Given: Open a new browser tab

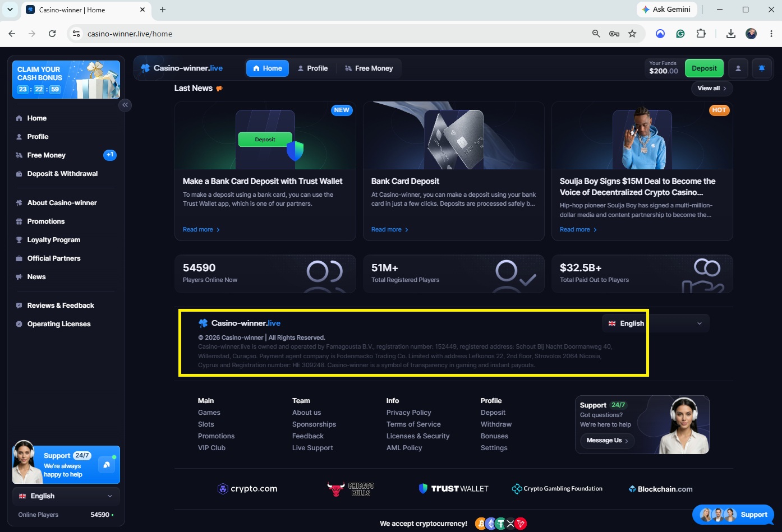Looking at the screenshot, I should click(x=163, y=10).
